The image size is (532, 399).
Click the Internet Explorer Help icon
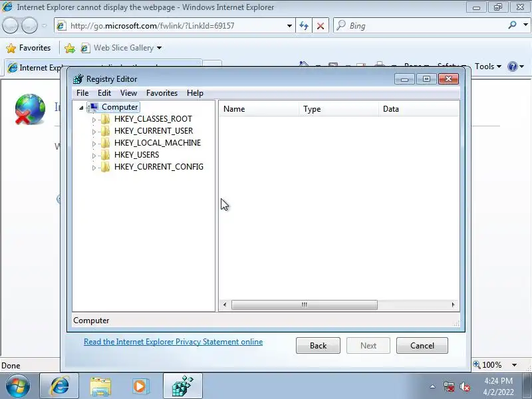[512, 66]
